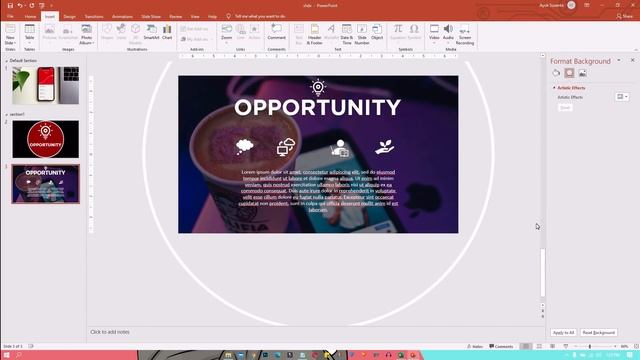This screenshot has height=360, width=640.
Task: Open the Help tab
Action: [x=212, y=16]
